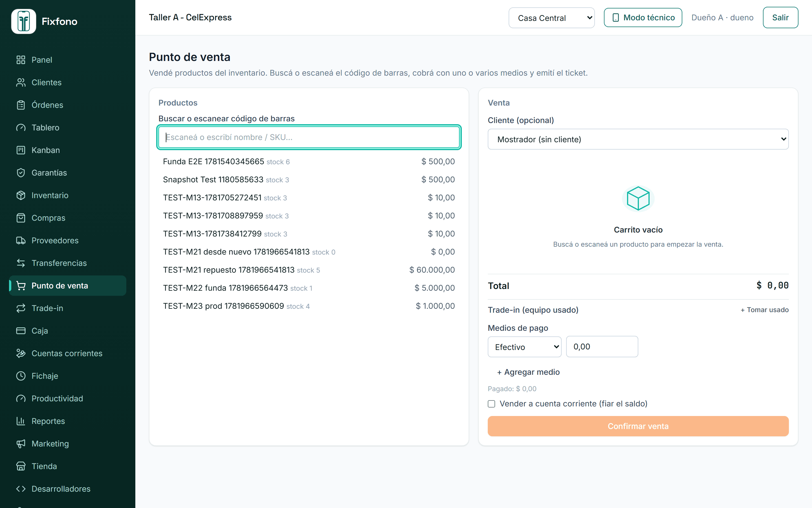The image size is (812, 508).
Task: Add Funda E2E 1781540345665 to cart
Action: click(309, 162)
